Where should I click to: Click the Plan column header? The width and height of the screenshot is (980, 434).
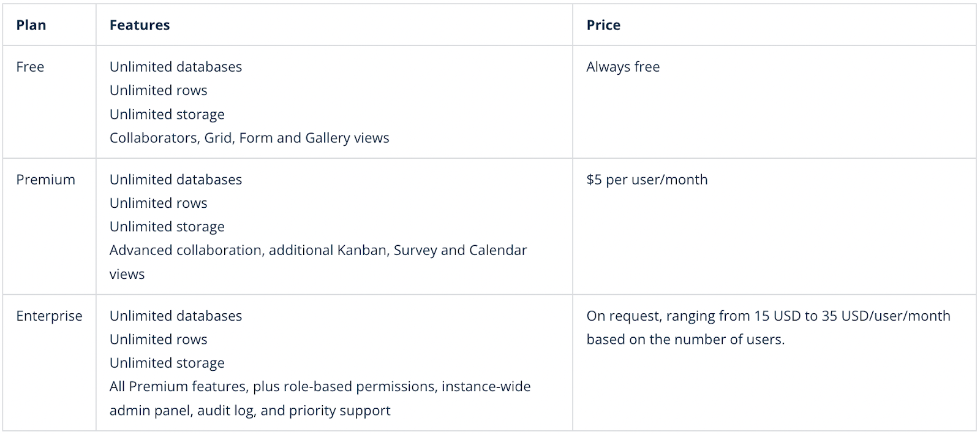(x=31, y=25)
